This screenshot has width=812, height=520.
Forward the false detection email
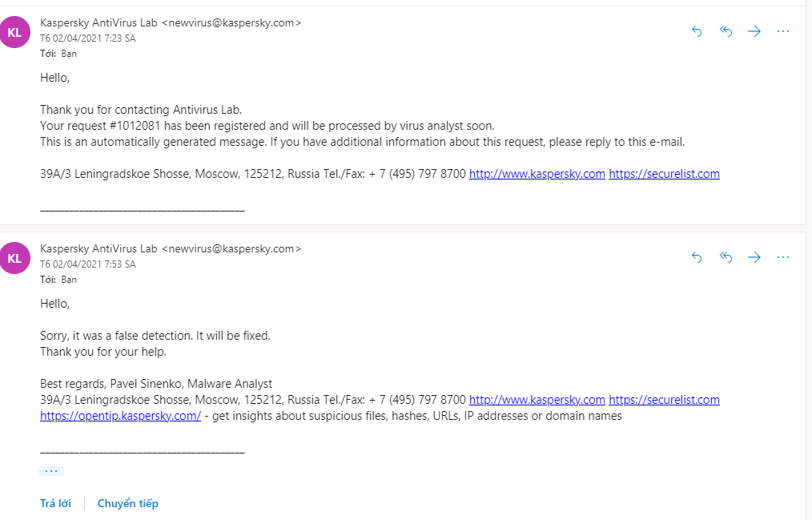(754, 257)
